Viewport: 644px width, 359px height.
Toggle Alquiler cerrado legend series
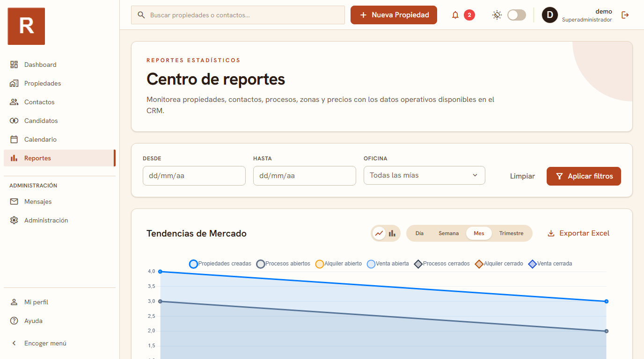(498, 264)
